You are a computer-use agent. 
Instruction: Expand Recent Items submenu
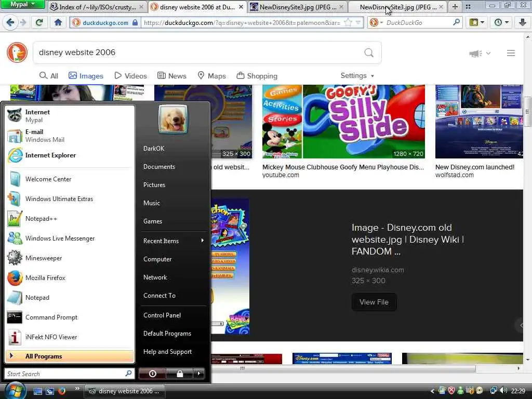[x=174, y=241]
